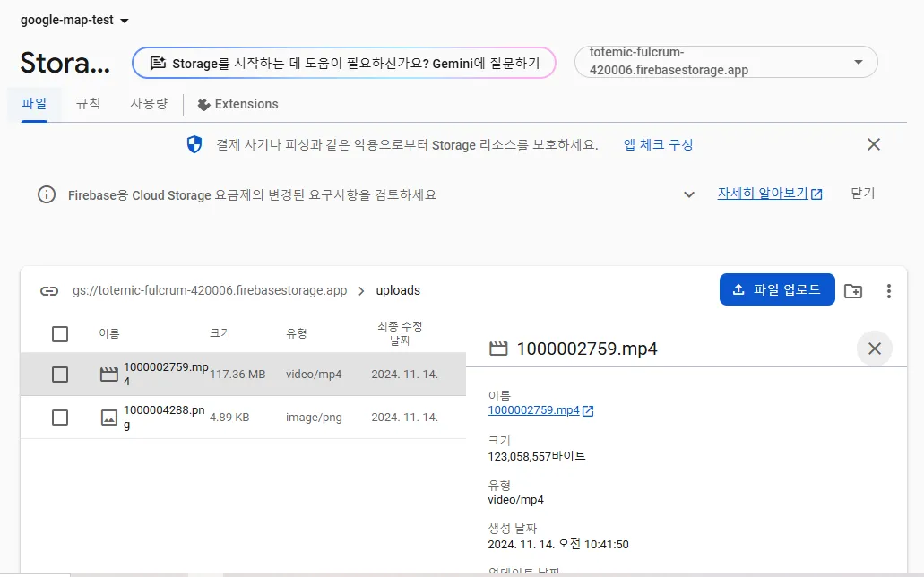Sort by the 최종 수정 날짜 column header

pyautogui.click(x=400, y=333)
